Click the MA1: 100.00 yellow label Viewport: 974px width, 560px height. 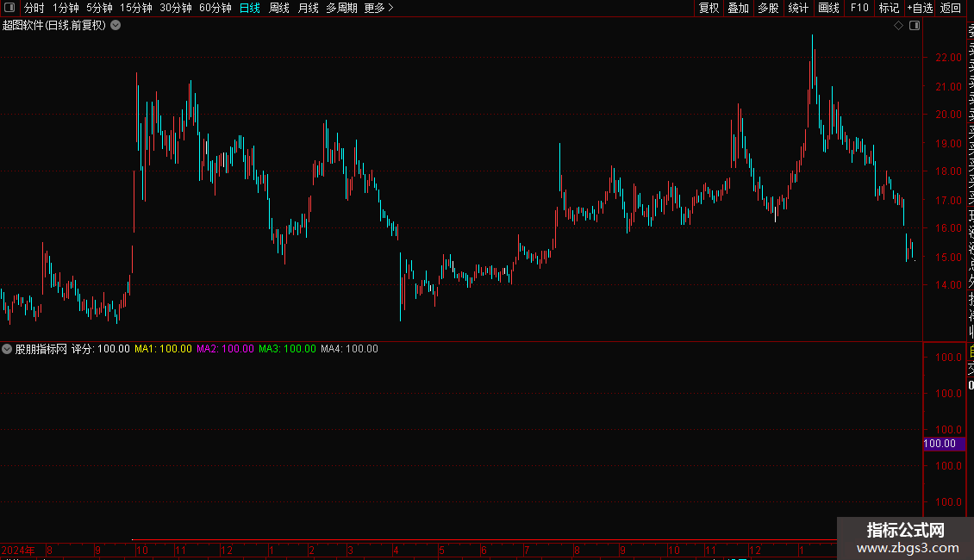click(x=164, y=349)
